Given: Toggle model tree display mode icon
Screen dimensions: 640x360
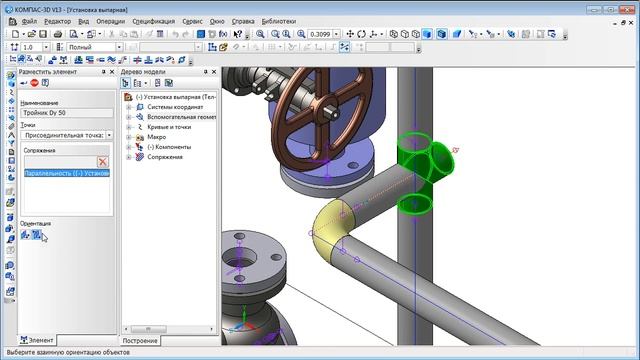Looking at the screenshot, I should point(126,83).
